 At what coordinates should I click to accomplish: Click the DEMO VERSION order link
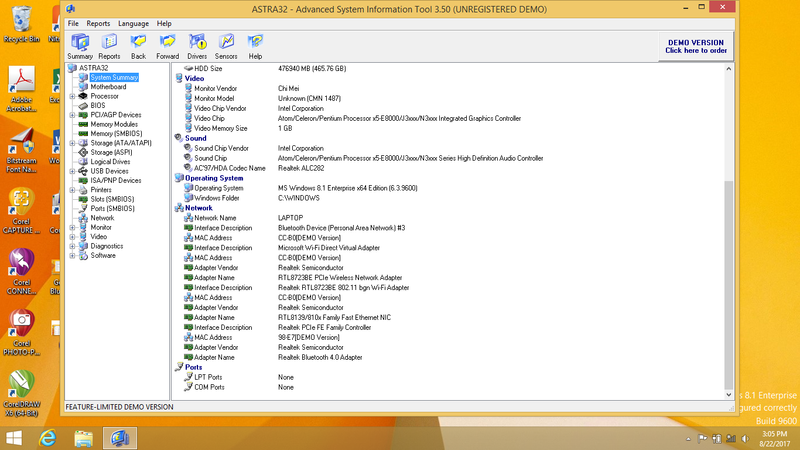coord(696,46)
